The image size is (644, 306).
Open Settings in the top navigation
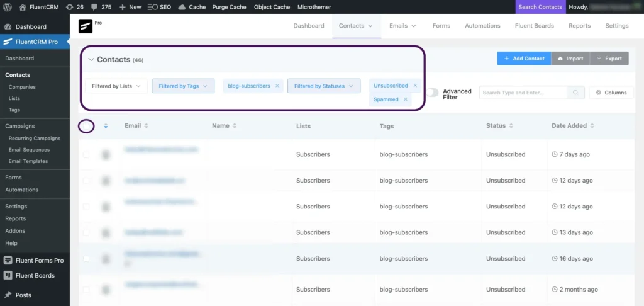pos(617,26)
